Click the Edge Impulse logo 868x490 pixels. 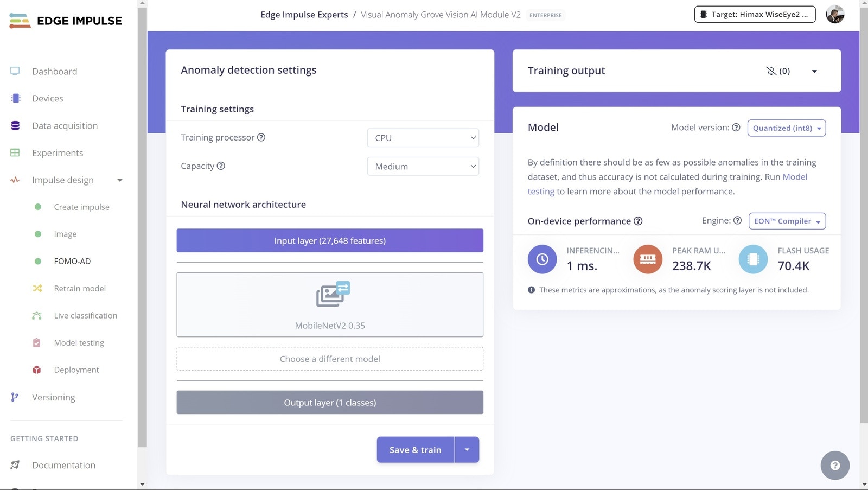(66, 21)
